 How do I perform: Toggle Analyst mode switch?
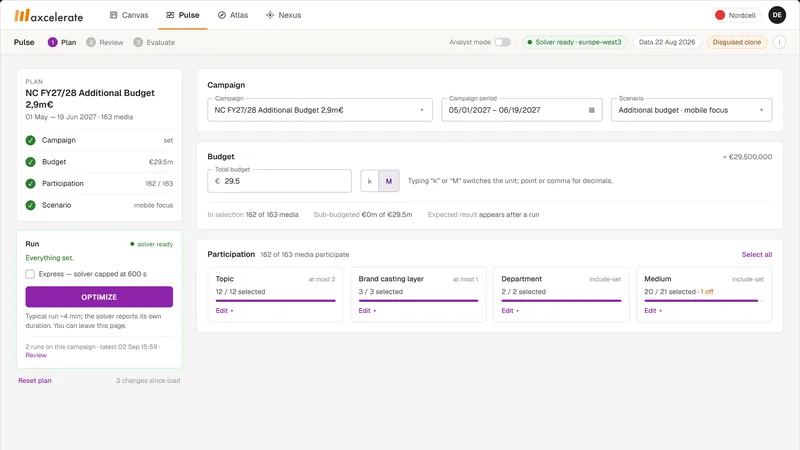click(x=503, y=42)
